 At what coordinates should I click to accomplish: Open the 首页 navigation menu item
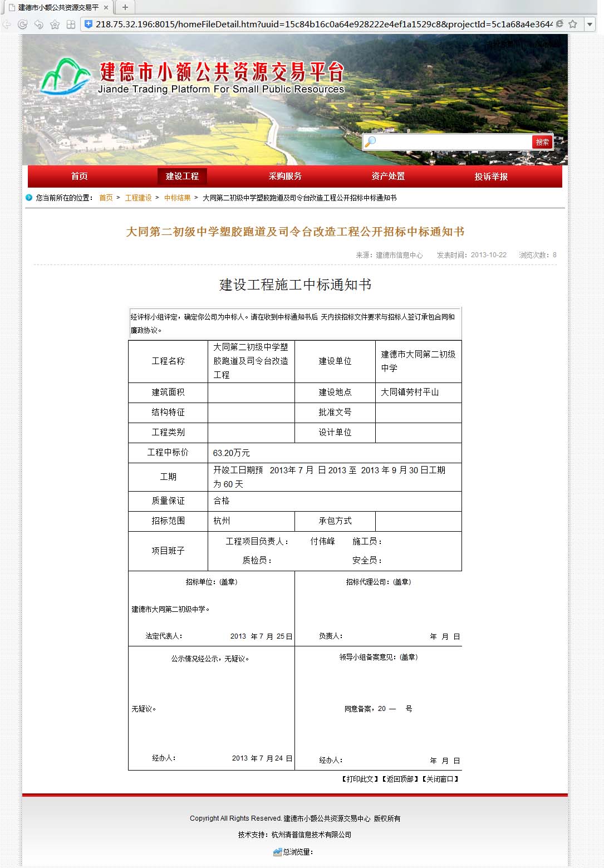point(79,176)
